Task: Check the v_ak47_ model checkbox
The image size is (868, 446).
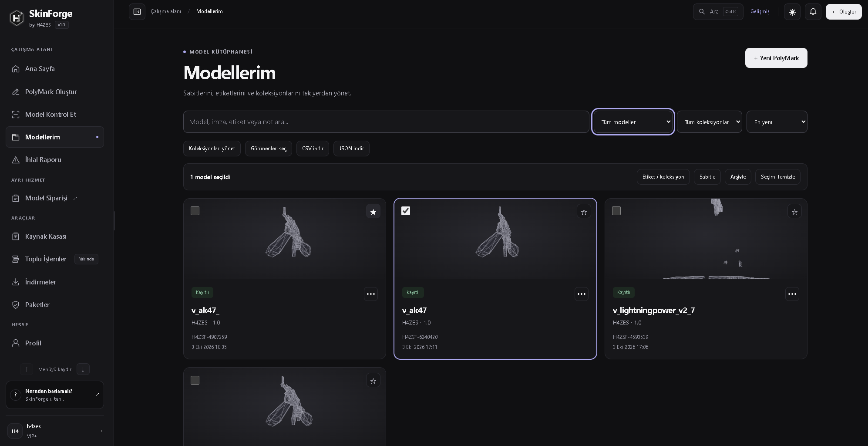Action: pos(195,211)
